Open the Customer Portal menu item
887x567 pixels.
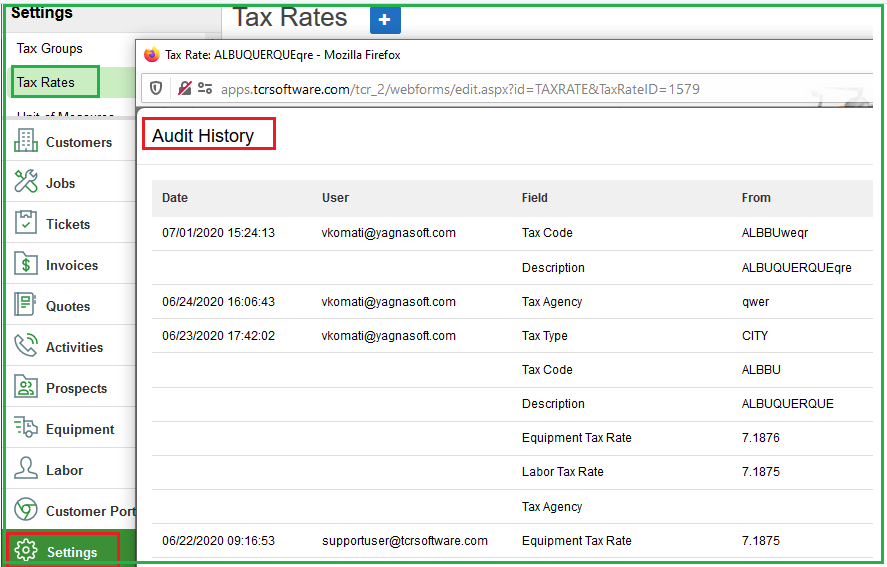click(x=90, y=511)
